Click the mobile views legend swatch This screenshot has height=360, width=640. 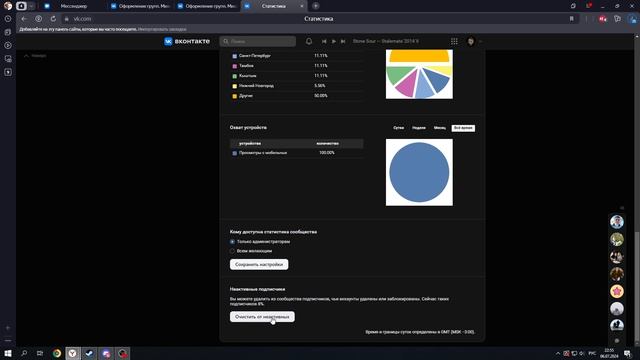(234, 153)
